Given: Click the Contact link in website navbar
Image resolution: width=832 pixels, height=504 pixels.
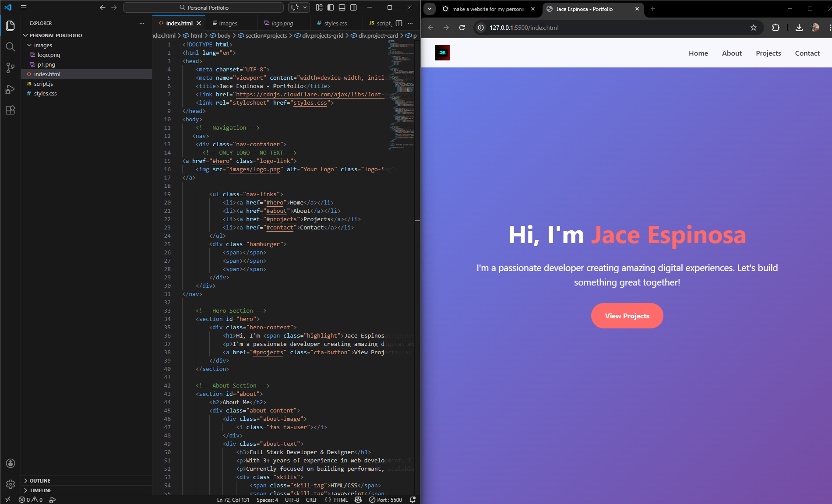Looking at the screenshot, I should coord(807,53).
